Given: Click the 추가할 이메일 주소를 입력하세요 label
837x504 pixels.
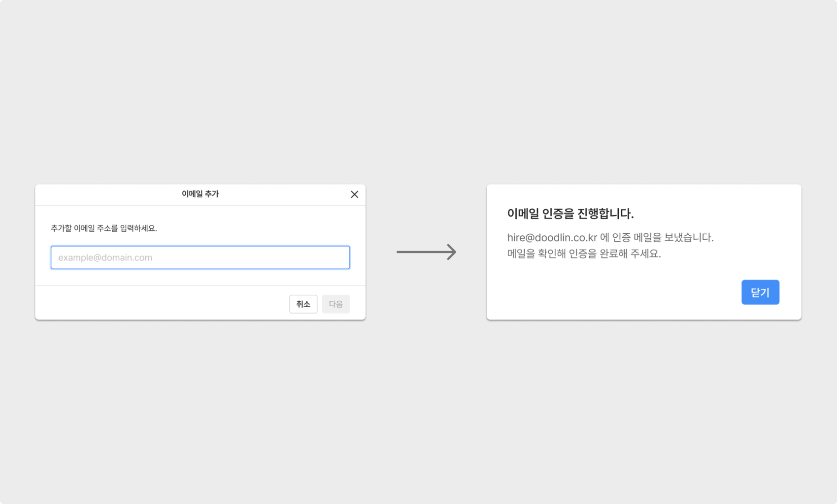Looking at the screenshot, I should coord(104,228).
